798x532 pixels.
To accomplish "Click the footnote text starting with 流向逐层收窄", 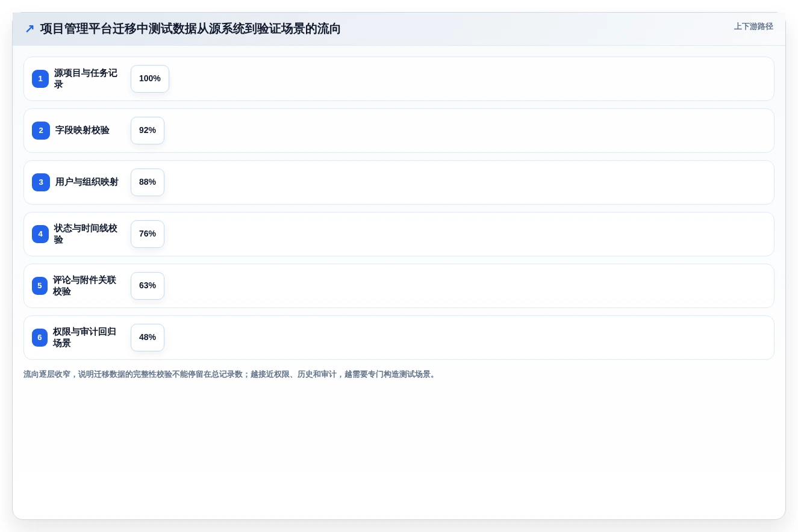I will click(230, 374).
